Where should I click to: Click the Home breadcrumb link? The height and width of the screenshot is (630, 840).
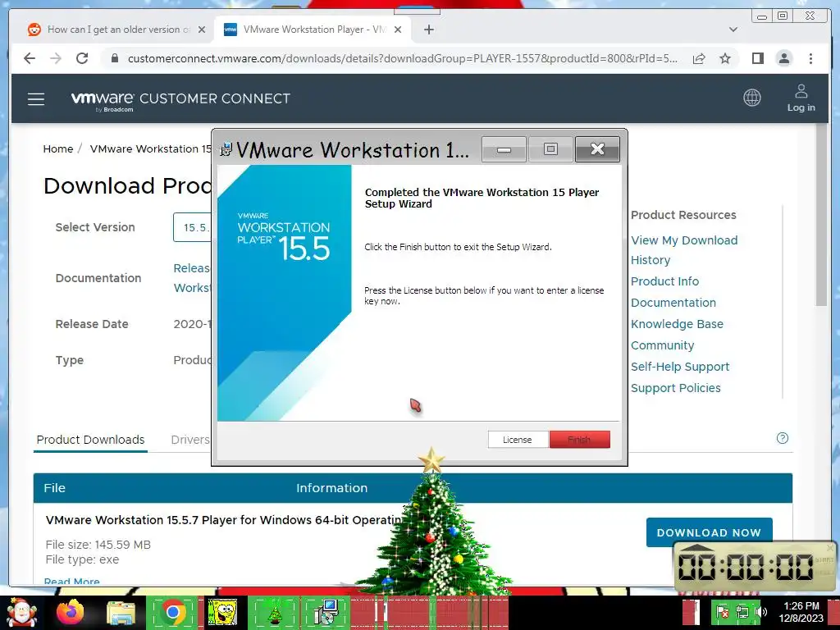pos(58,149)
